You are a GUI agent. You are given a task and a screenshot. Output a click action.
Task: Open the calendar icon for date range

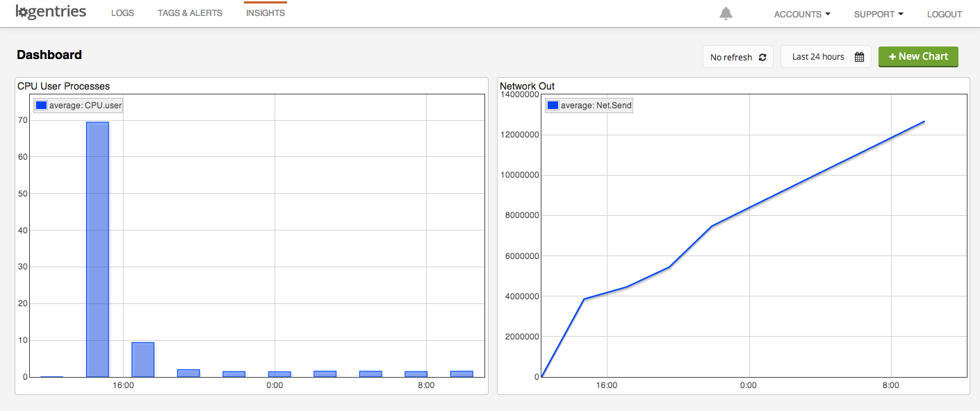[859, 57]
